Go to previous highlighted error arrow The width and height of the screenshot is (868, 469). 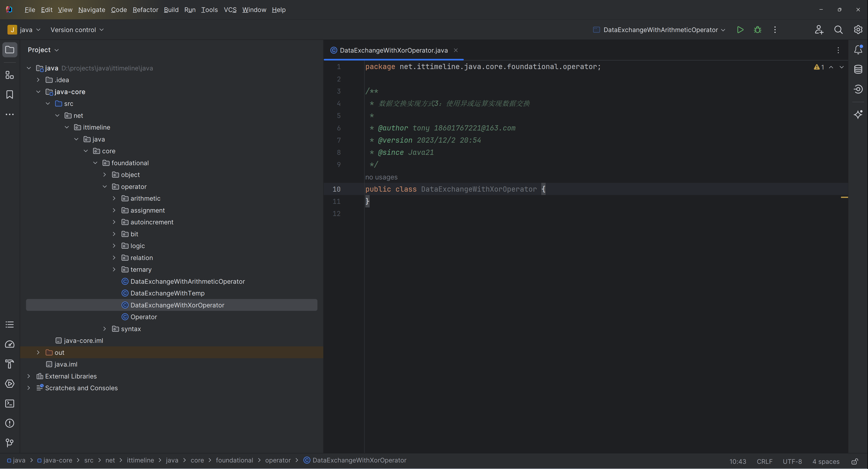(831, 67)
